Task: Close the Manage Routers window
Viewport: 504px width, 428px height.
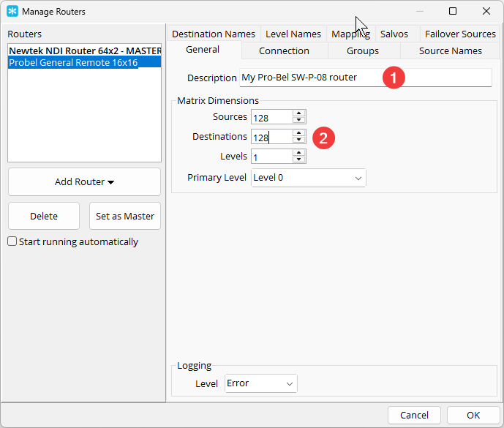Action: 486,11
